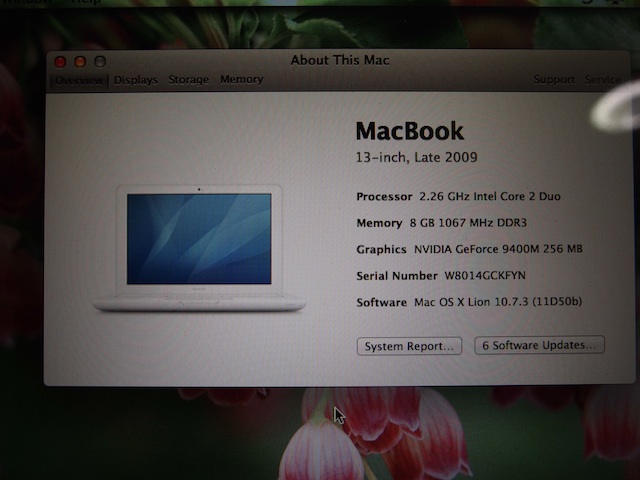Click the 'Processor' label

click(384, 197)
